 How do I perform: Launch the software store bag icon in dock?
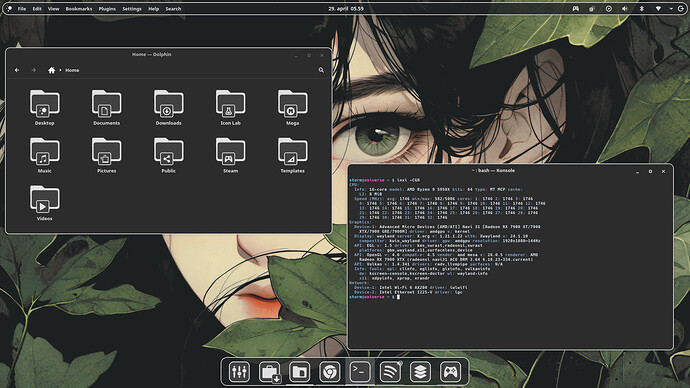(x=270, y=372)
